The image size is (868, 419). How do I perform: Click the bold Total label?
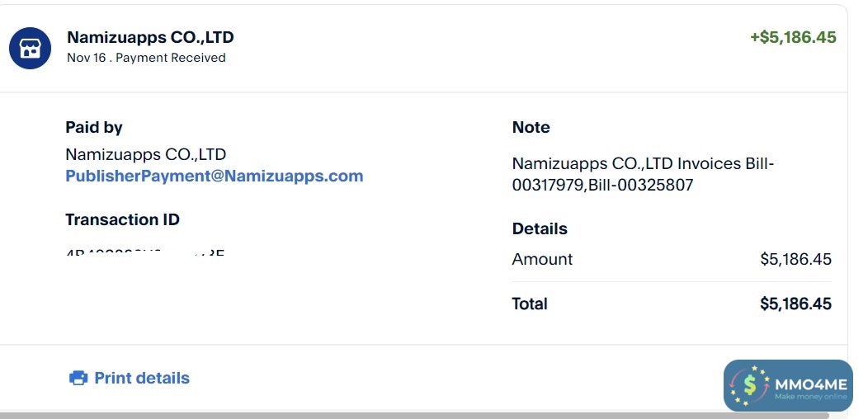pyautogui.click(x=530, y=304)
